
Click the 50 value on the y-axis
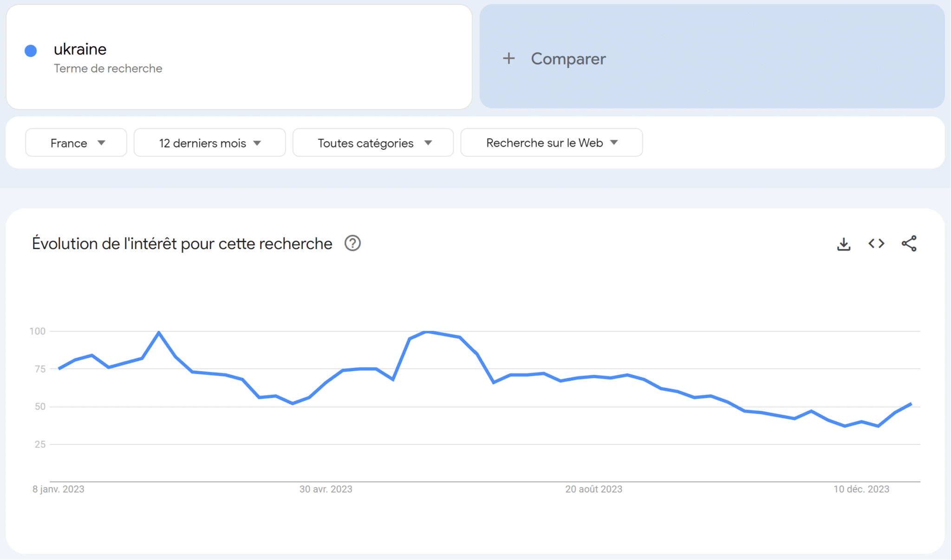tap(40, 407)
